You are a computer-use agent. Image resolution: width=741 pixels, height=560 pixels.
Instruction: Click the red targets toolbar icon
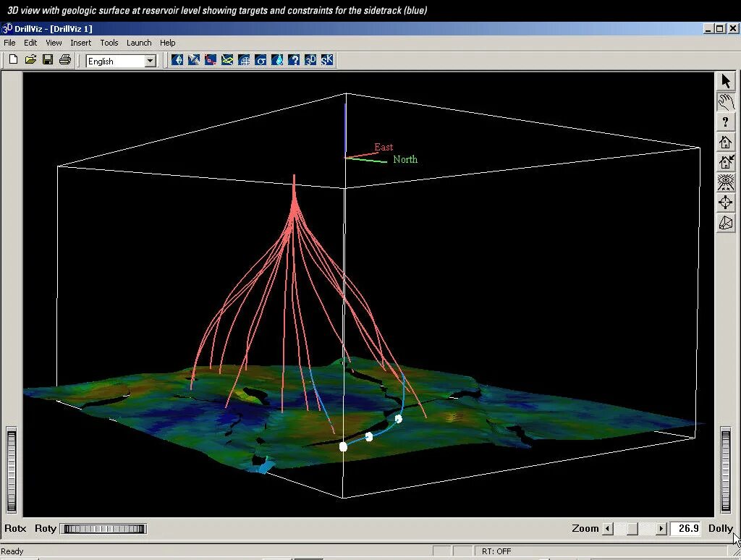211,60
